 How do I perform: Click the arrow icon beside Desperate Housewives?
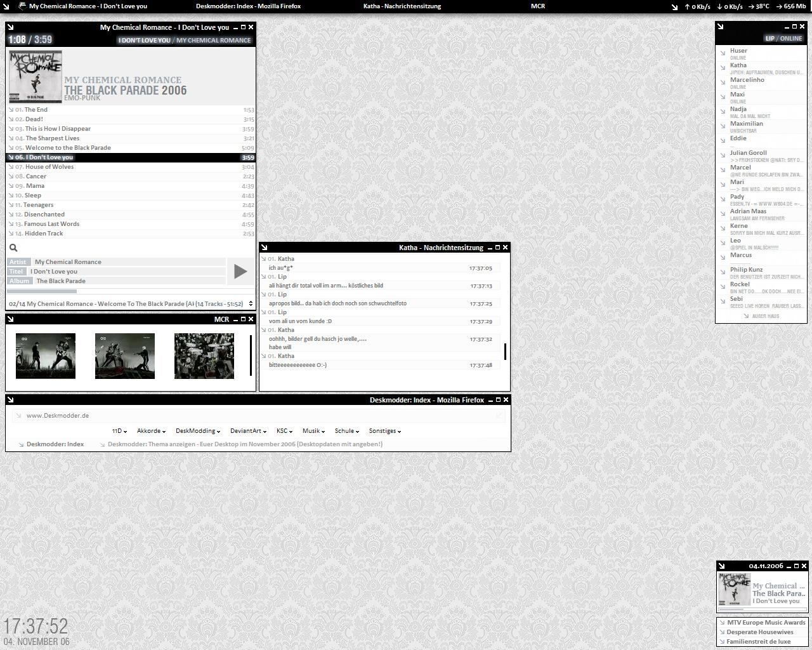723,633
